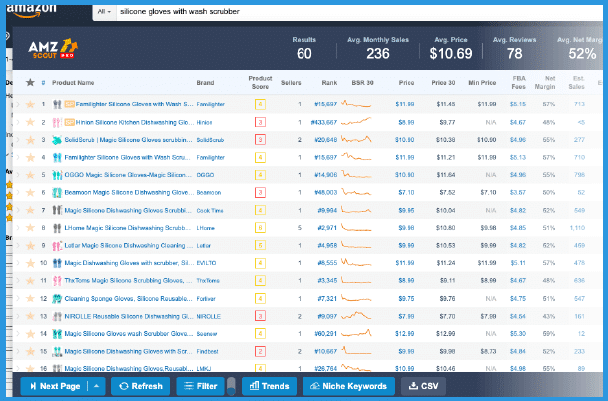This screenshot has width=608, height=401.
Task: Click the Refresh button
Action: (140, 386)
